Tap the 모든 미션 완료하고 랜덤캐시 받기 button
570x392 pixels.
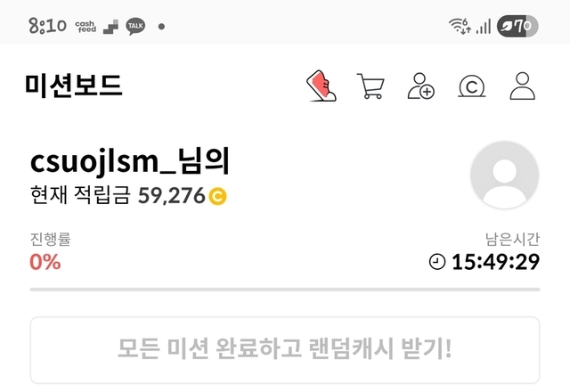[285, 350]
